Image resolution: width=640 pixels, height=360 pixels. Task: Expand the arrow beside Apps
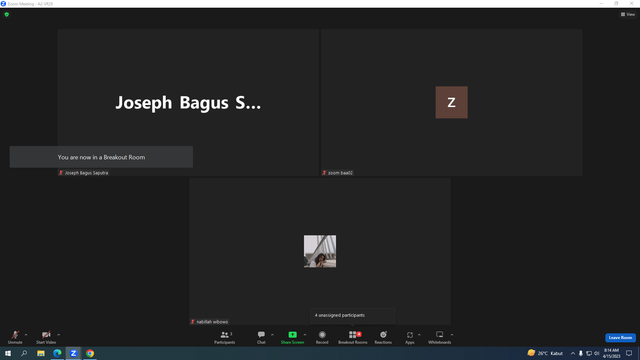419,335
